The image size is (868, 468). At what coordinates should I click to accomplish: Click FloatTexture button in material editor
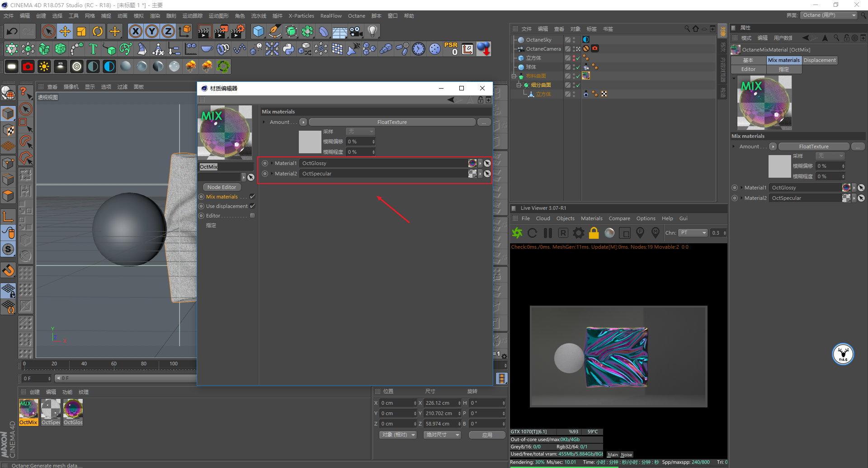[392, 122]
